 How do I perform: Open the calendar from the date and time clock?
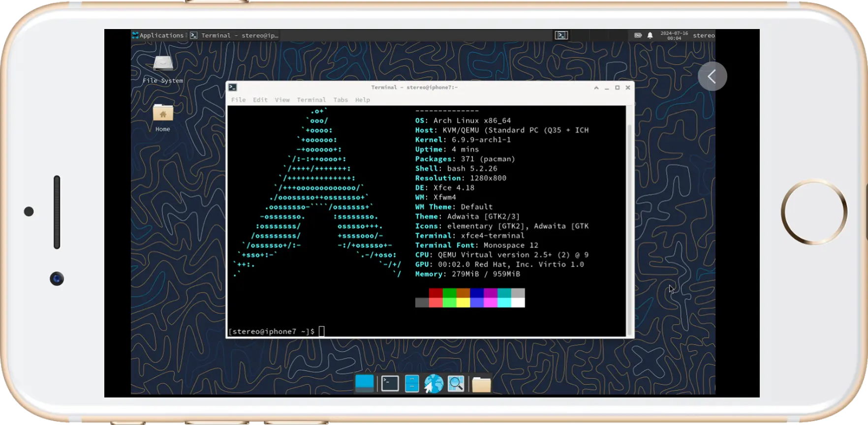point(674,35)
